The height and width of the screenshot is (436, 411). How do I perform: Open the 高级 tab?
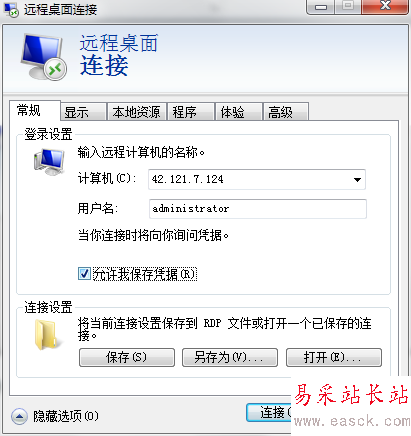point(286,112)
